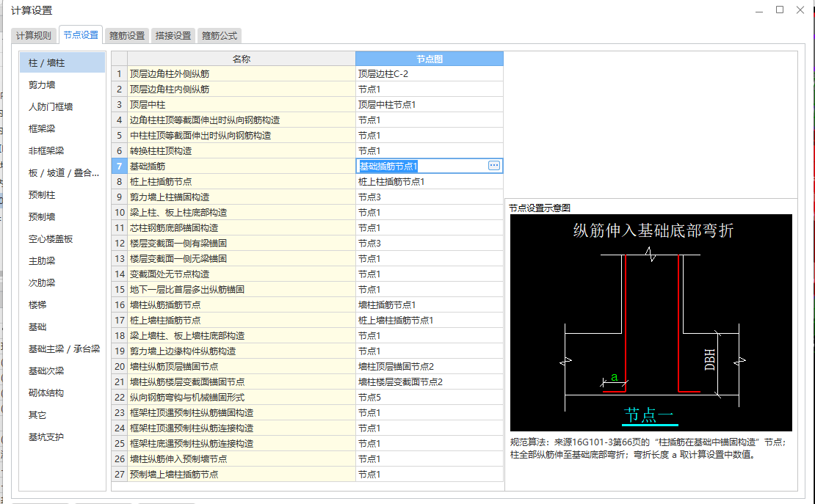
Task: Select row 变截面处无节点构造
Action: coord(241,274)
